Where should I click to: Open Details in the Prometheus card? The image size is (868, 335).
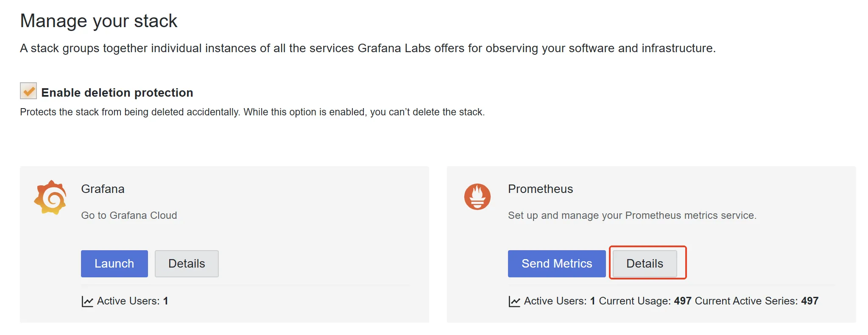(645, 264)
